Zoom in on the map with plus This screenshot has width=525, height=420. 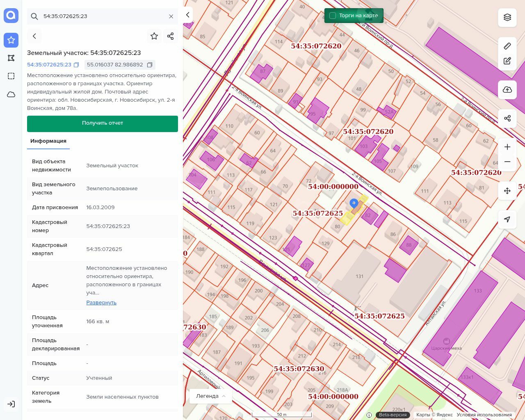(507, 147)
